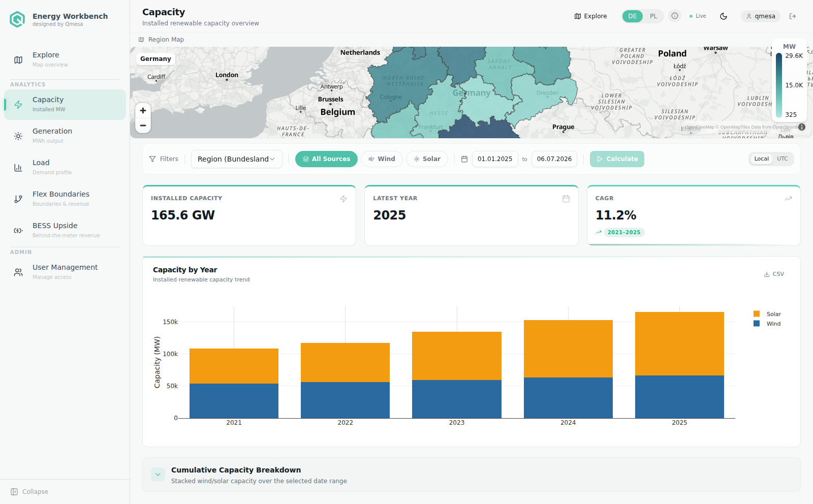Click the User Management people icon
The image size is (813, 504).
pyautogui.click(x=18, y=272)
